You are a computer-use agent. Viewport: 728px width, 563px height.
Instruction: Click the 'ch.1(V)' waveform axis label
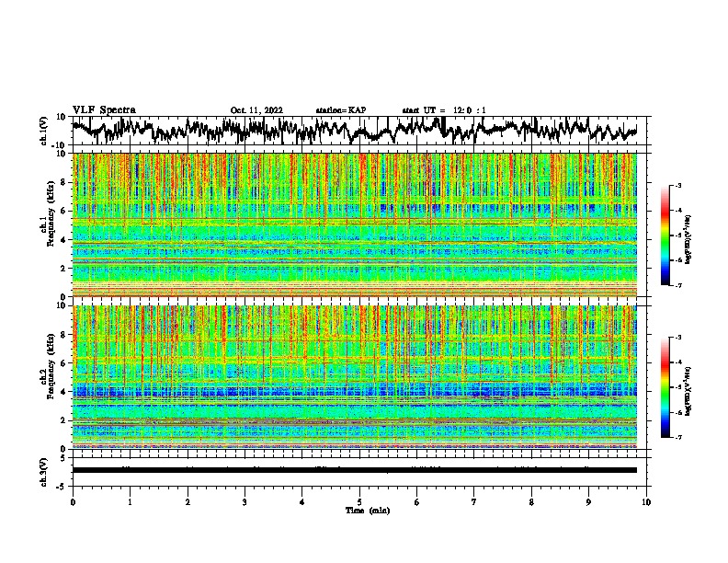pos(44,131)
